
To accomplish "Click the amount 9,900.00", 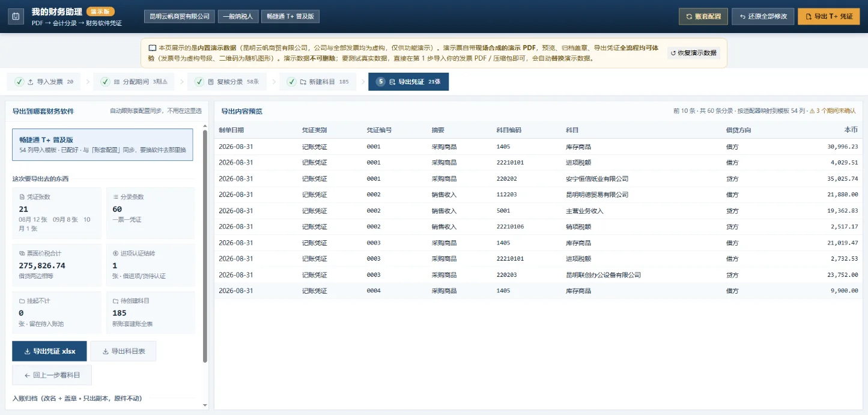I will coord(845,291).
